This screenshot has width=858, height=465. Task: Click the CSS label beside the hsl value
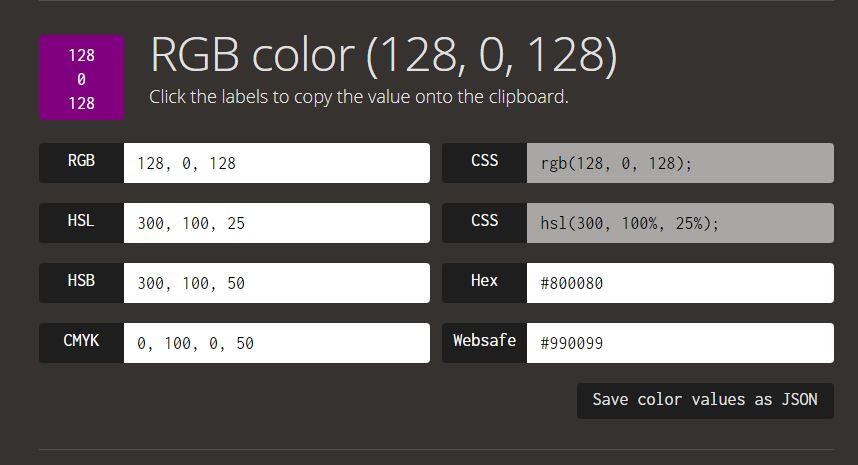point(484,222)
